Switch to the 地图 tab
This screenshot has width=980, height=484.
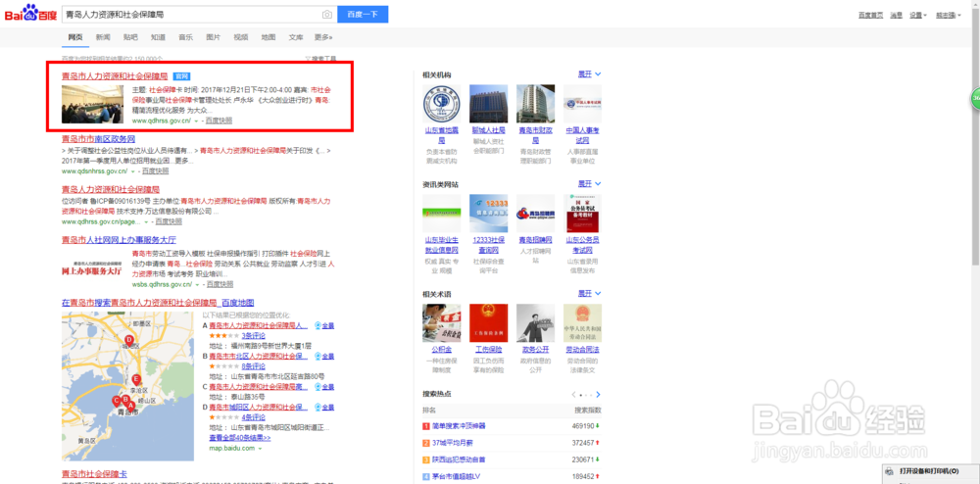pyautogui.click(x=269, y=37)
